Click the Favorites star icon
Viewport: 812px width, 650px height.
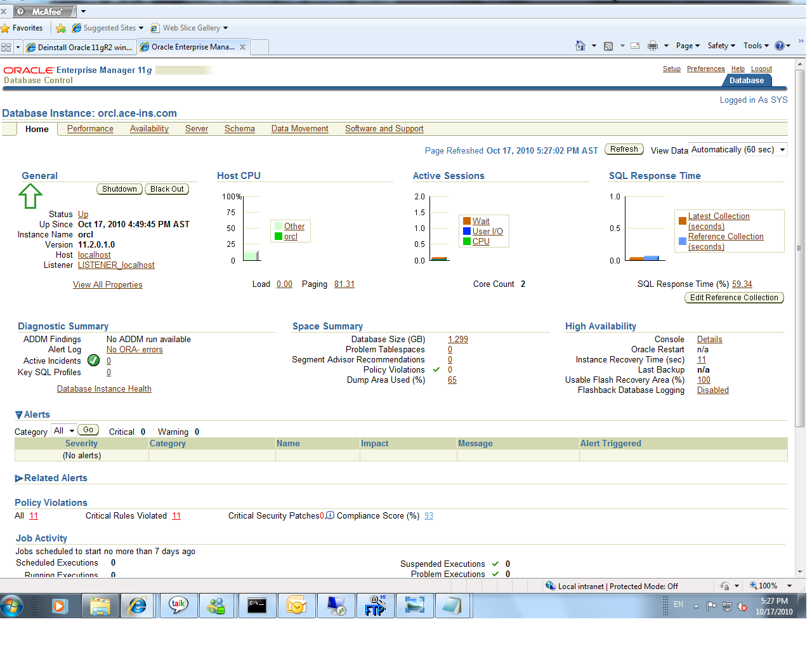tap(6, 28)
